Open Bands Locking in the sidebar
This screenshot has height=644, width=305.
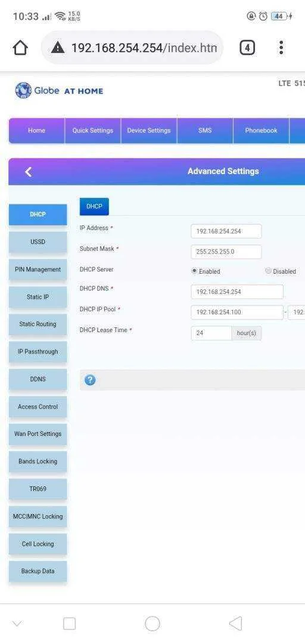[38, 461]
